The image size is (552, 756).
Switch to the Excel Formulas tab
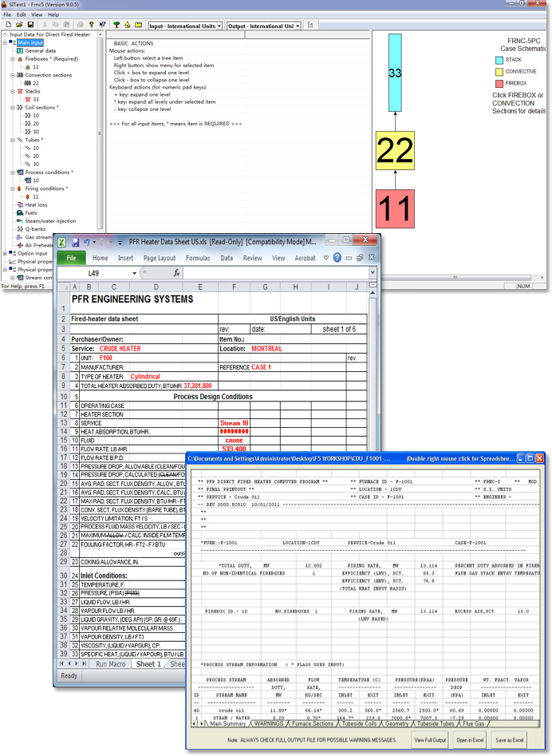pyautogui.click(x=198, y=258)
